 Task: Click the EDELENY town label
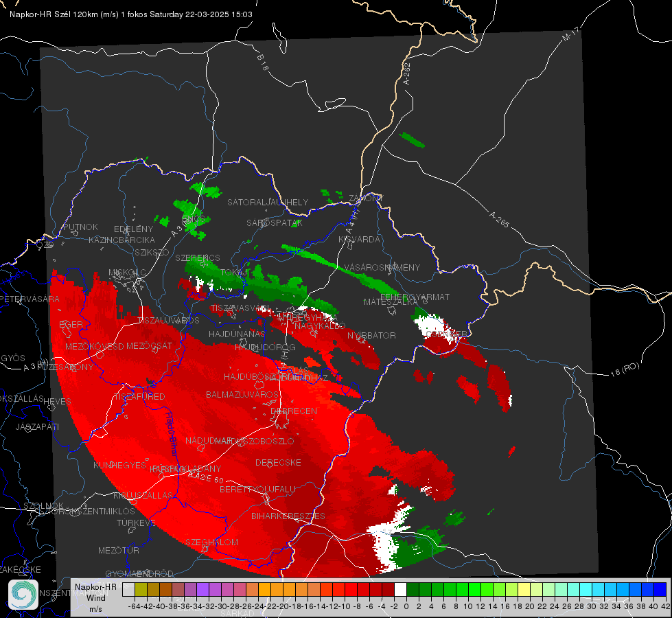[x=133, y=229]
